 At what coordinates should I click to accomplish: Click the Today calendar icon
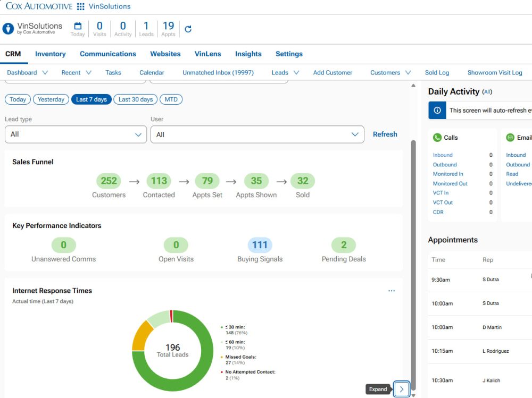pyautogui.click(x=78, y=26)
